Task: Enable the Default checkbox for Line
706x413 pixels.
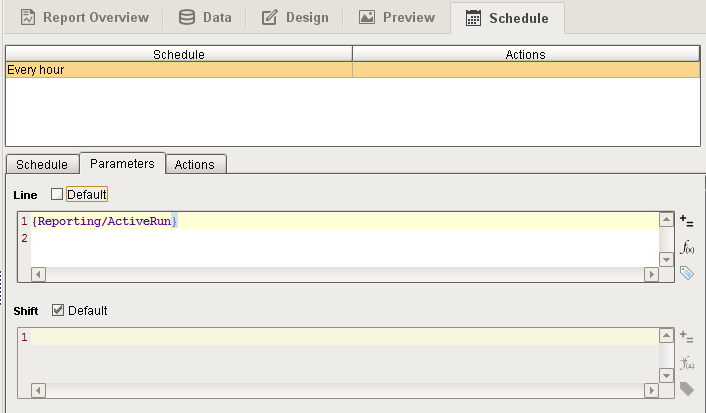Action: (x=57, y=194)
